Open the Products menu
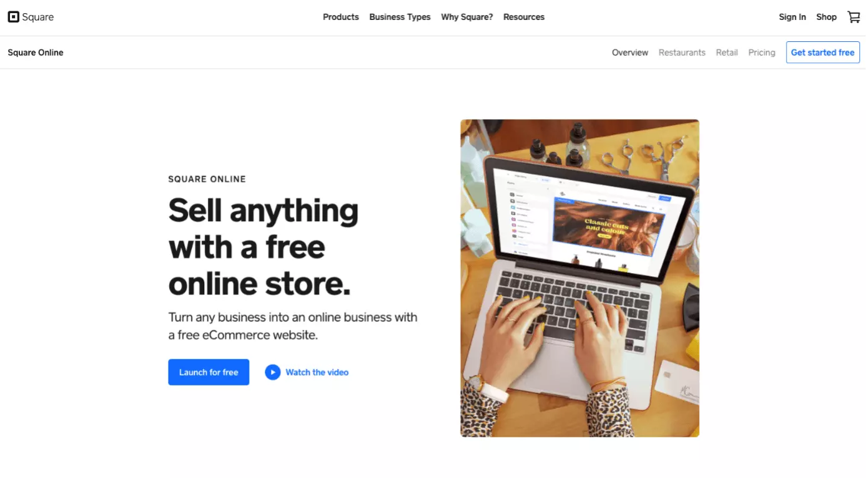 point(341,17)
